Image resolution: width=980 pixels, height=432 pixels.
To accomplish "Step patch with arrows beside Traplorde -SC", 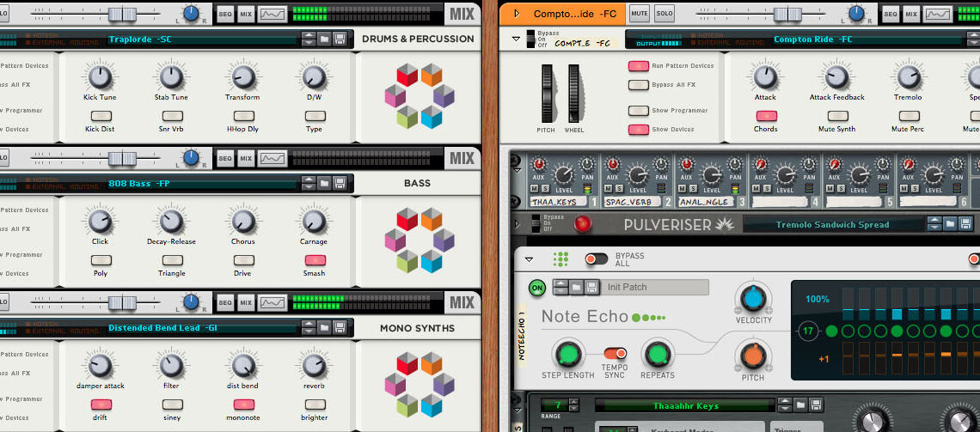I will point(309,40).
